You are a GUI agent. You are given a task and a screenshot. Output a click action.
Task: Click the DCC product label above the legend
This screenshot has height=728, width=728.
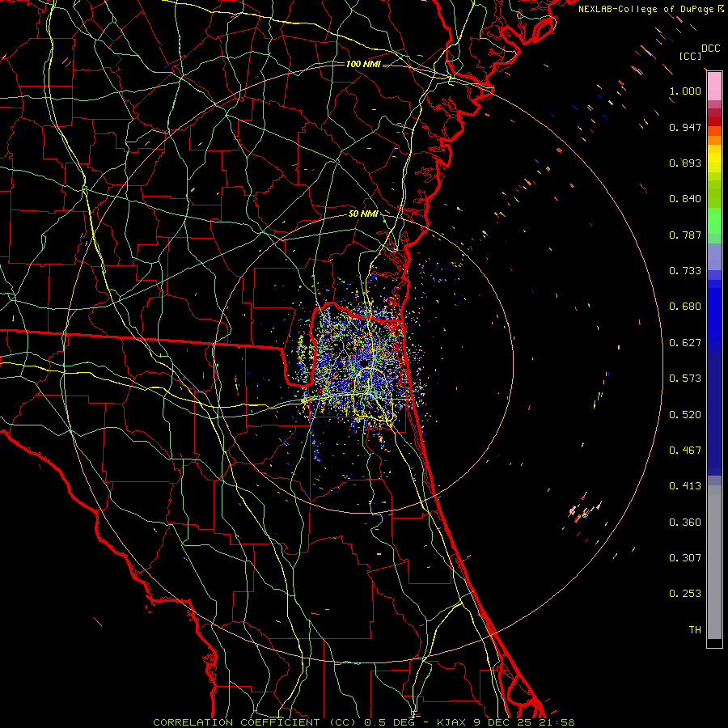pos(710,49)
